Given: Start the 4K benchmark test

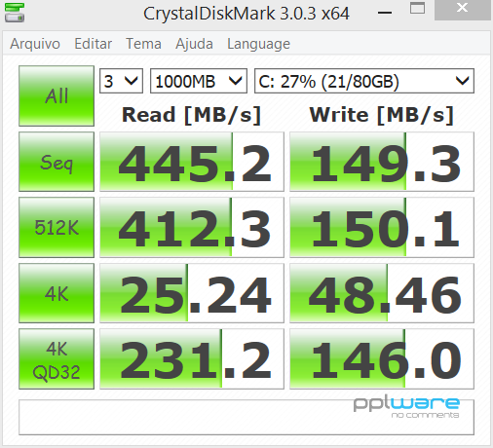Looking at the screenshot, I should (x=57, y=293).
